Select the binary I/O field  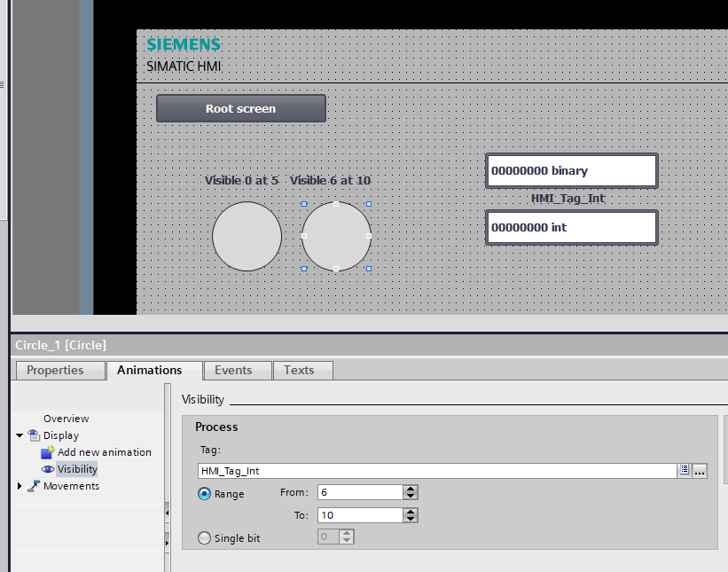tap(571, 170)
